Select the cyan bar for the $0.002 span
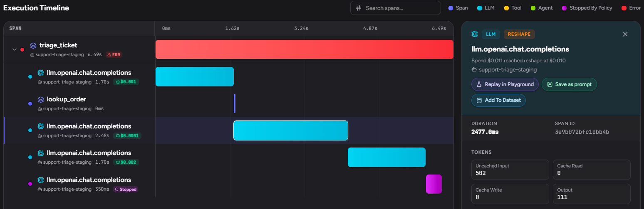 tap(386, 157)
